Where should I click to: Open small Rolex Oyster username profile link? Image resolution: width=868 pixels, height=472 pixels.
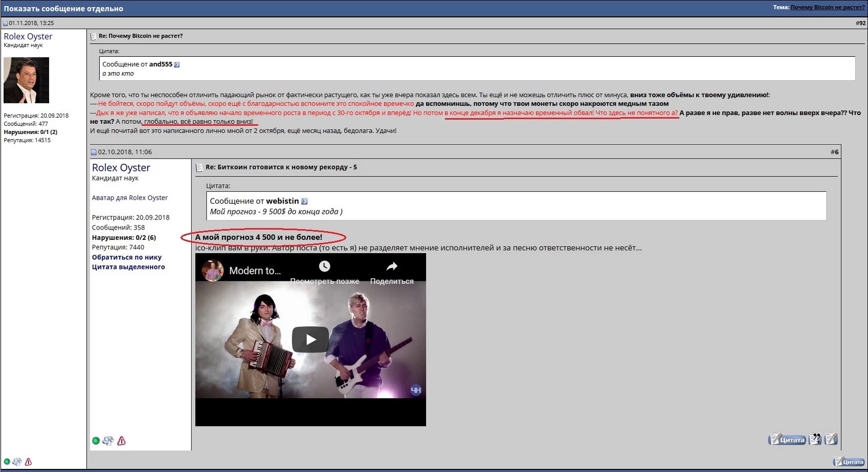(x=28, y=36)
